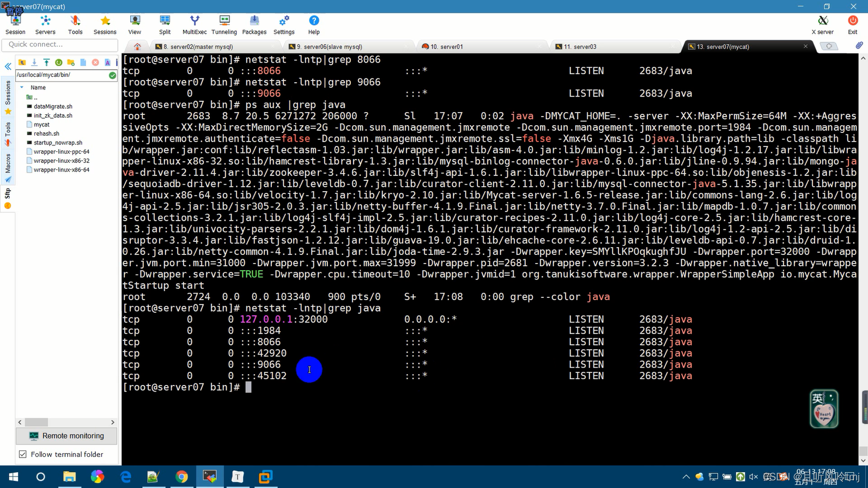Click the SFTP rename/text icon with letter A
The width and height of the screenshot is (868, 488).
pos(107,63)
